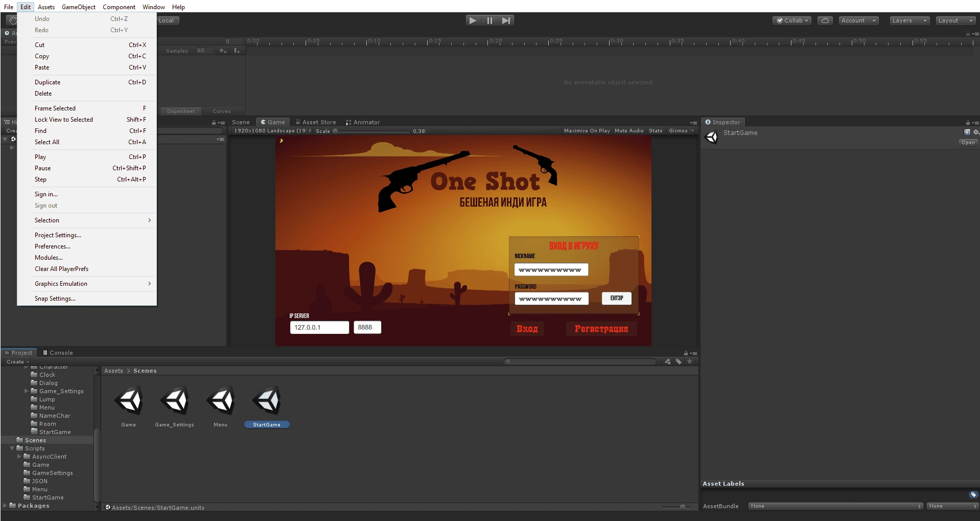The image size is (980, 521).
Task: Click the Save search star icon
Action: 690,361
